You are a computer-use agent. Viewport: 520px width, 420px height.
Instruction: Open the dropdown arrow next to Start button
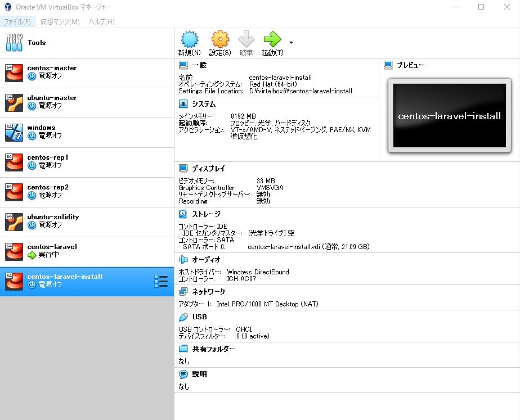pos(291,43)
